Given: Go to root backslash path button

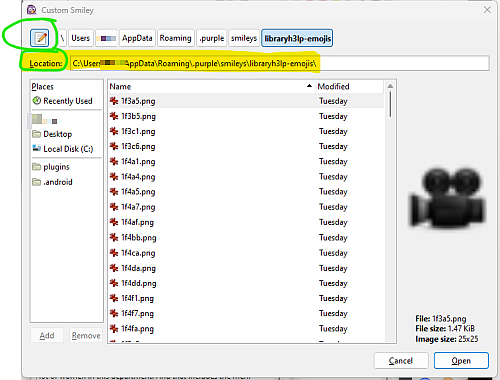Looking at the screenshot, I should 63,38.
